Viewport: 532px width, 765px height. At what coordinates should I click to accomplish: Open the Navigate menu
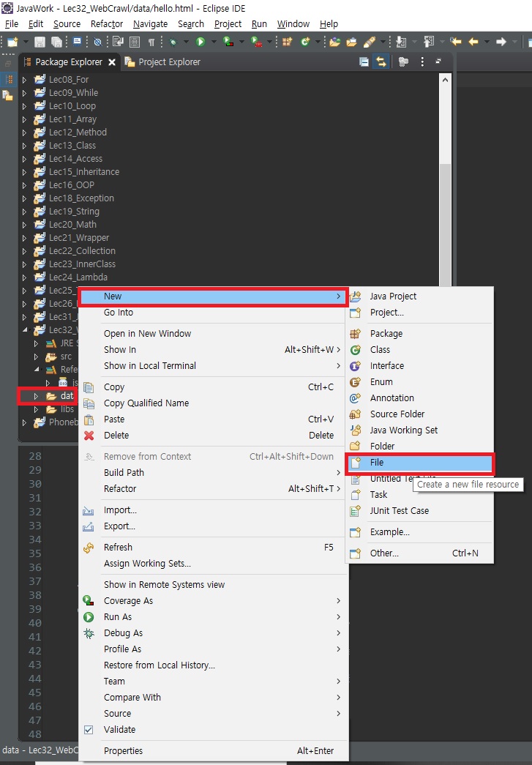click(x=150, y=24)
